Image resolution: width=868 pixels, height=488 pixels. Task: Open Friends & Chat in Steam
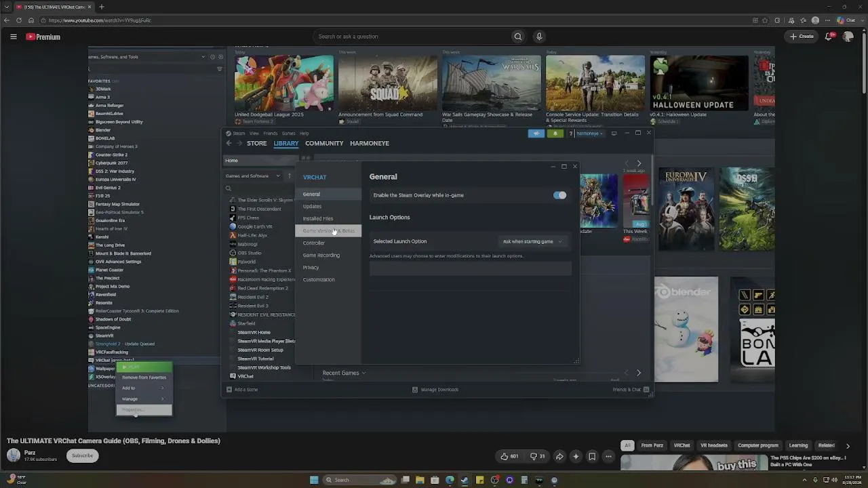[631, 390]
